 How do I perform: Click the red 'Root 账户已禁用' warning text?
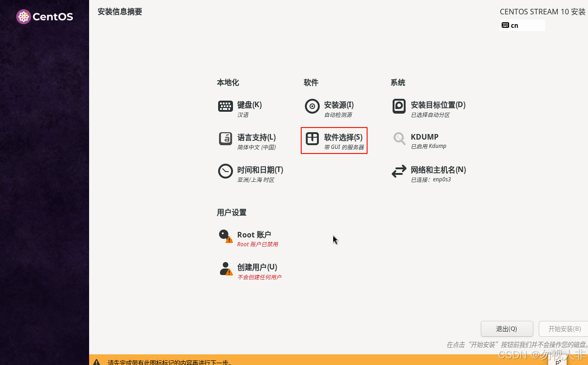pos(258,244)
